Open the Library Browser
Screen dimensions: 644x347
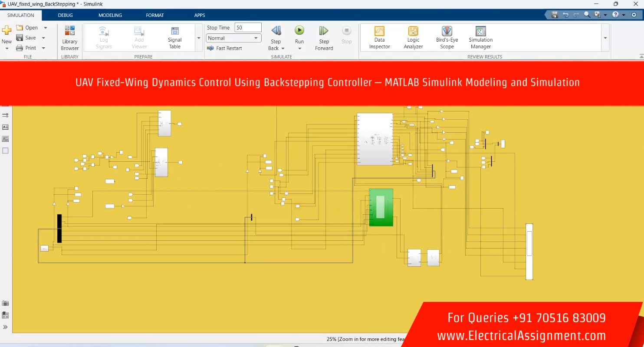69,38
